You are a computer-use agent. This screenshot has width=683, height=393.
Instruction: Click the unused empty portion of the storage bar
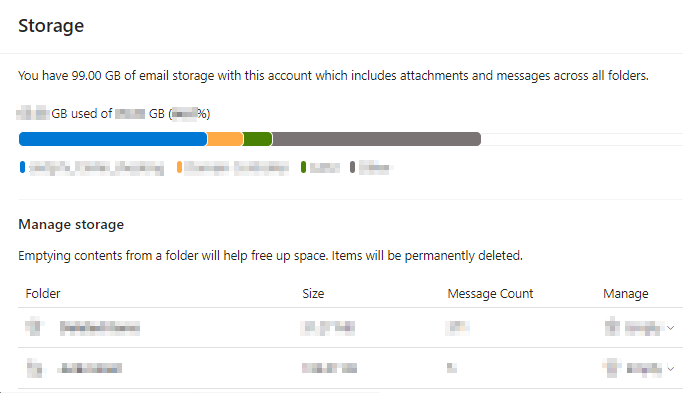pyautogui.click(x=582, y=139)
